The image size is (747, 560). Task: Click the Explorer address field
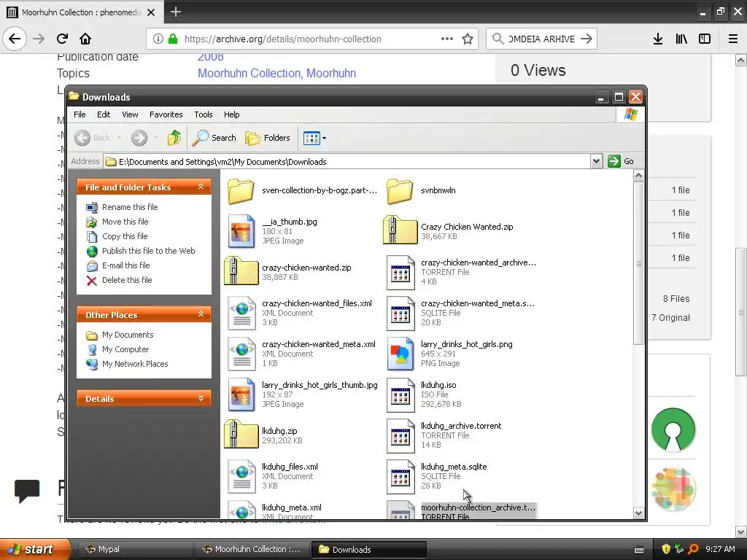click(347, 162)
